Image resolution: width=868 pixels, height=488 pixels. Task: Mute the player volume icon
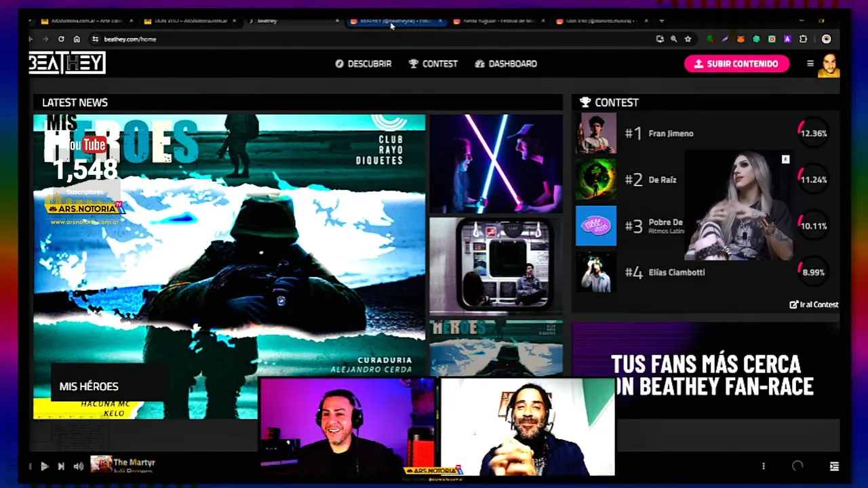[79, 466]
